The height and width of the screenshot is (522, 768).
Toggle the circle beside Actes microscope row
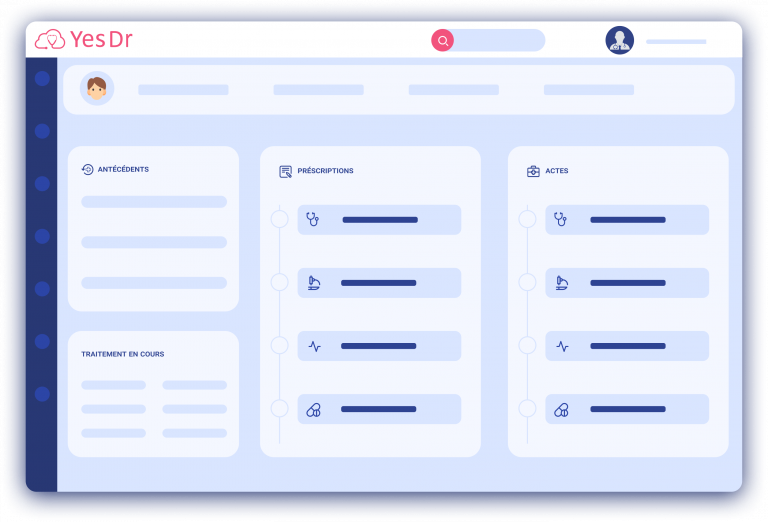click(527, 282)
